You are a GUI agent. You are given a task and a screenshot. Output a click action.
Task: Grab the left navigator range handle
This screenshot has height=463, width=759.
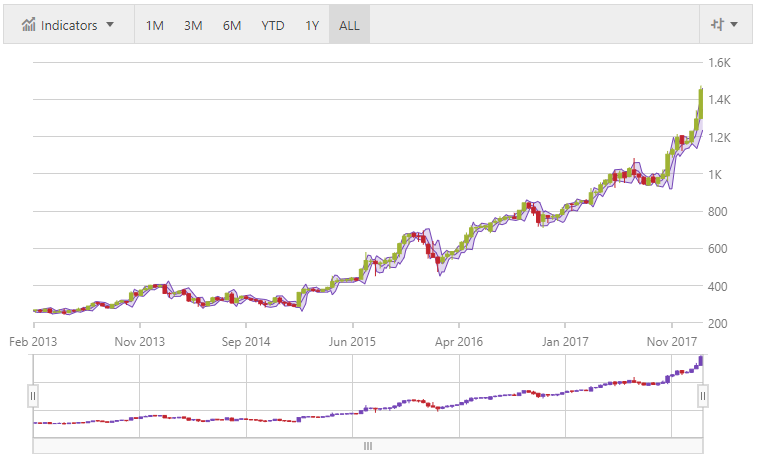32,396
